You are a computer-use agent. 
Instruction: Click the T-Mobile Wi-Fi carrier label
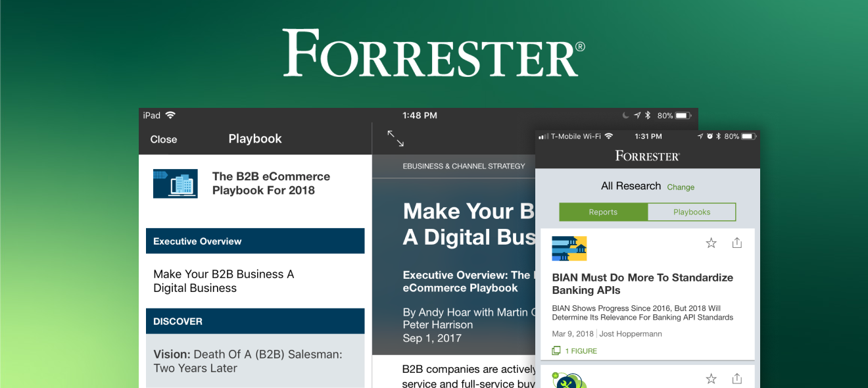576,136
